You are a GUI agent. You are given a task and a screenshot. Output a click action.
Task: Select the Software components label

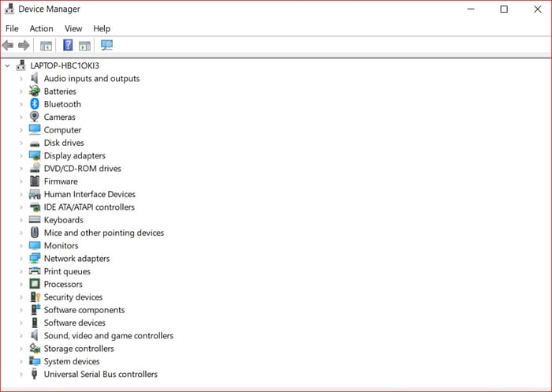84,310
